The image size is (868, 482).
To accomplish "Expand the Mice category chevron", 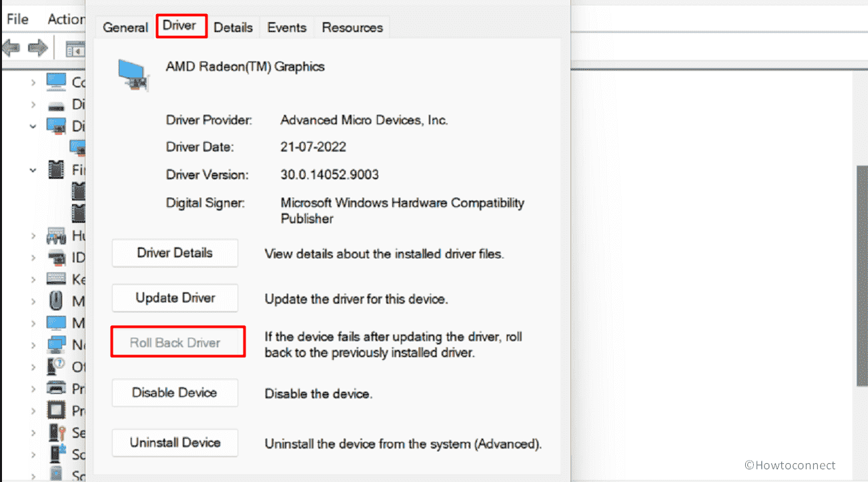I will click(33, 301).
